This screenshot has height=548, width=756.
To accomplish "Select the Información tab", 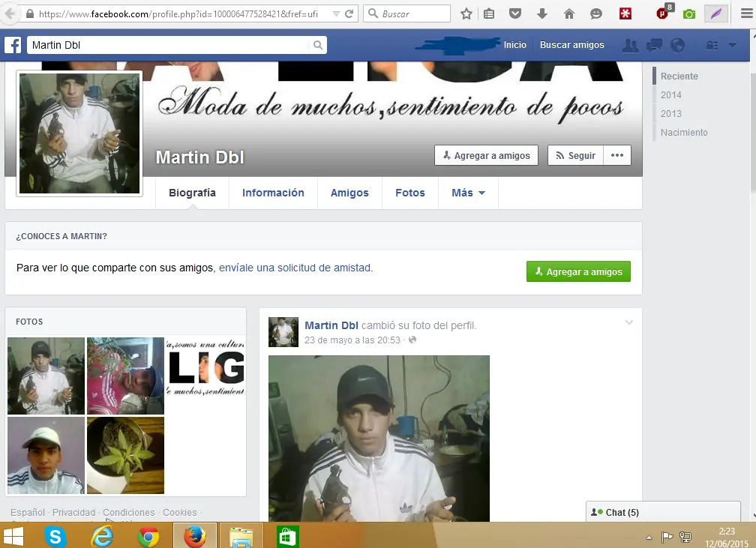I will (x=273, y=193).
